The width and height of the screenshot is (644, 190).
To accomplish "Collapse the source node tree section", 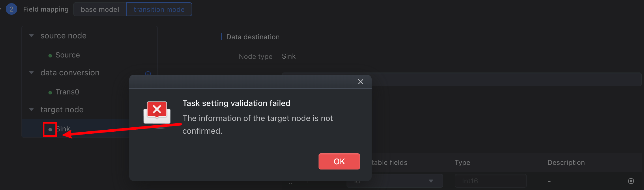I will [31, 36].
